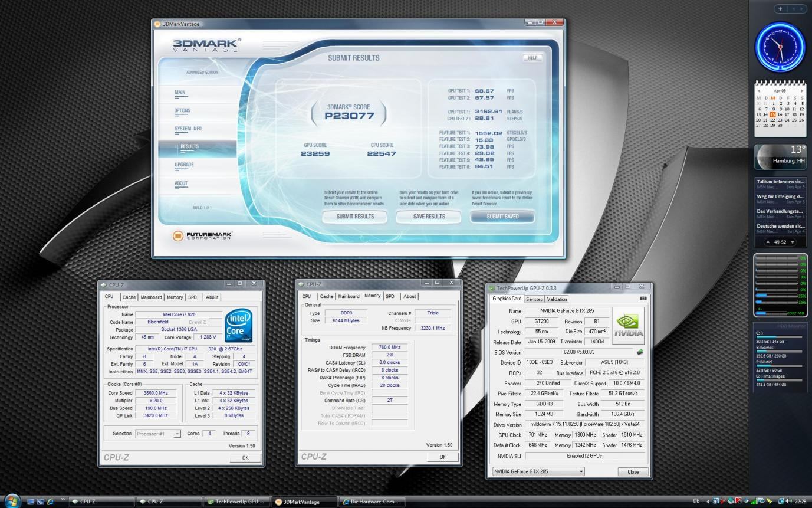Click the sidebar previous gadgets arrow
The image size is (812, 508).
(794, 9)
